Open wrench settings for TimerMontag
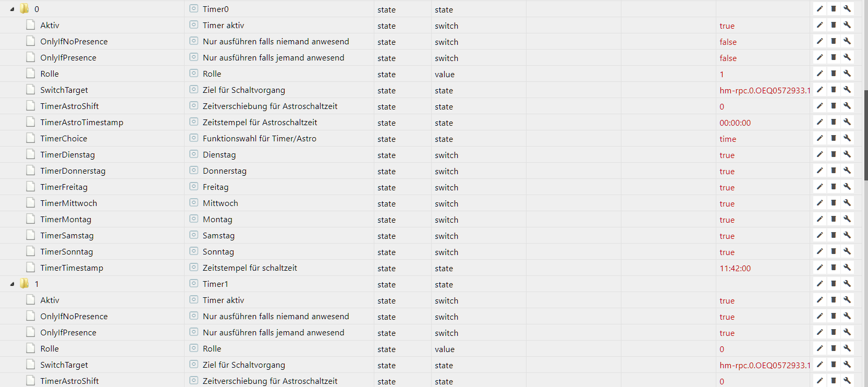 pyautogui.click(x=847, y=219)
